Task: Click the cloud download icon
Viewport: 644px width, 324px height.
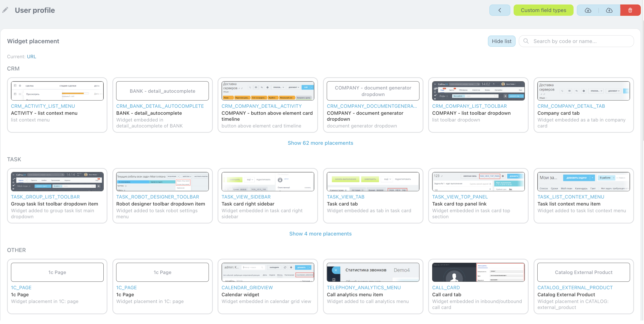Action: click(x=588, y=10)
